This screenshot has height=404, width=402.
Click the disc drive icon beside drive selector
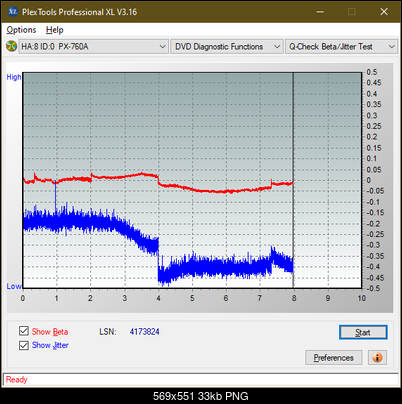click(x=12, y=46)
